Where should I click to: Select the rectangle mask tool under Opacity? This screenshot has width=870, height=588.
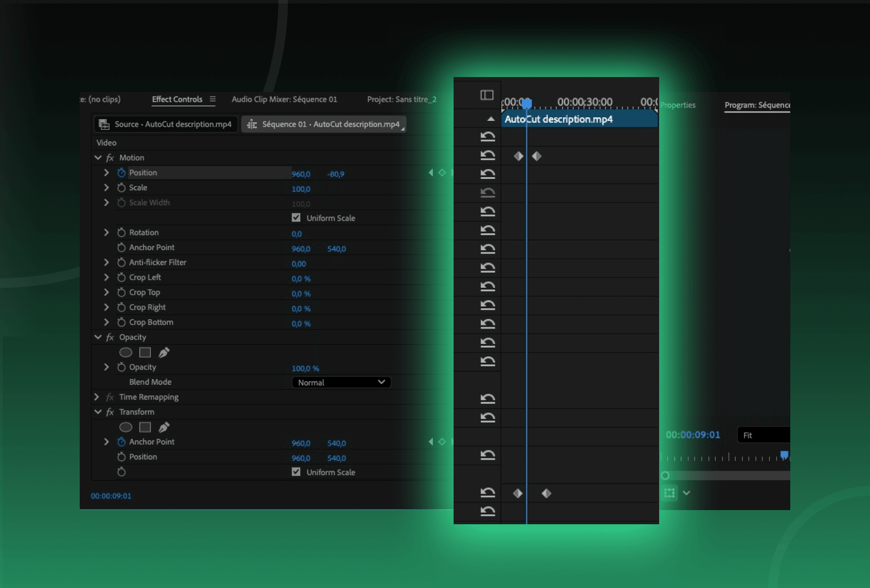pos(145,352)
